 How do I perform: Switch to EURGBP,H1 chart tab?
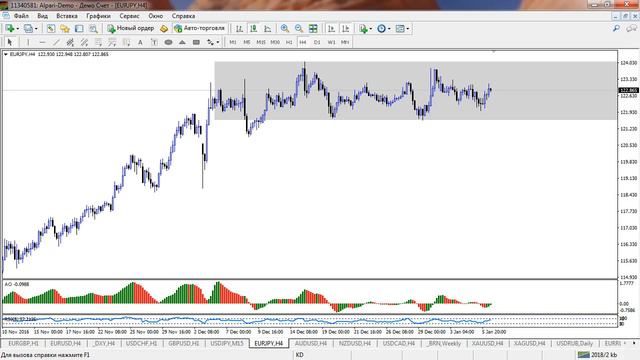23,343
